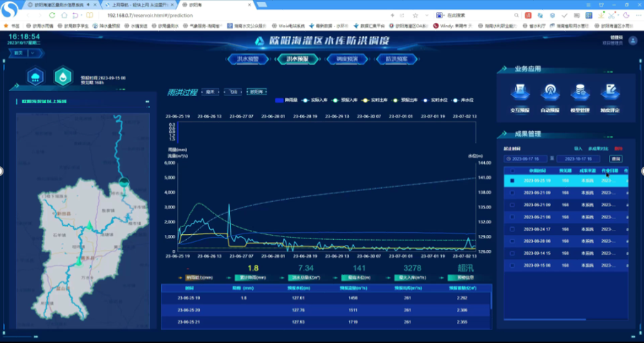Click the red extension icon in browser toolbar
644x343 pixels.
(x=528, y=15)
